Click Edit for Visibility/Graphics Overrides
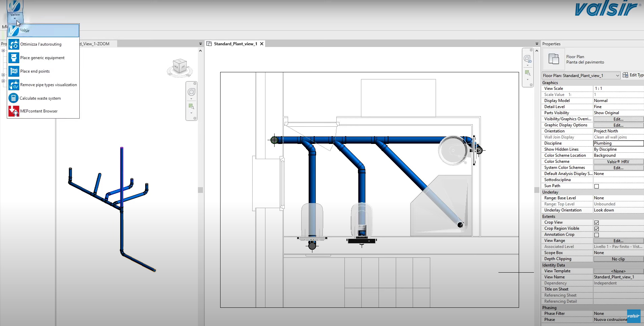The image size is (644, 326). [x=619, y=119]
